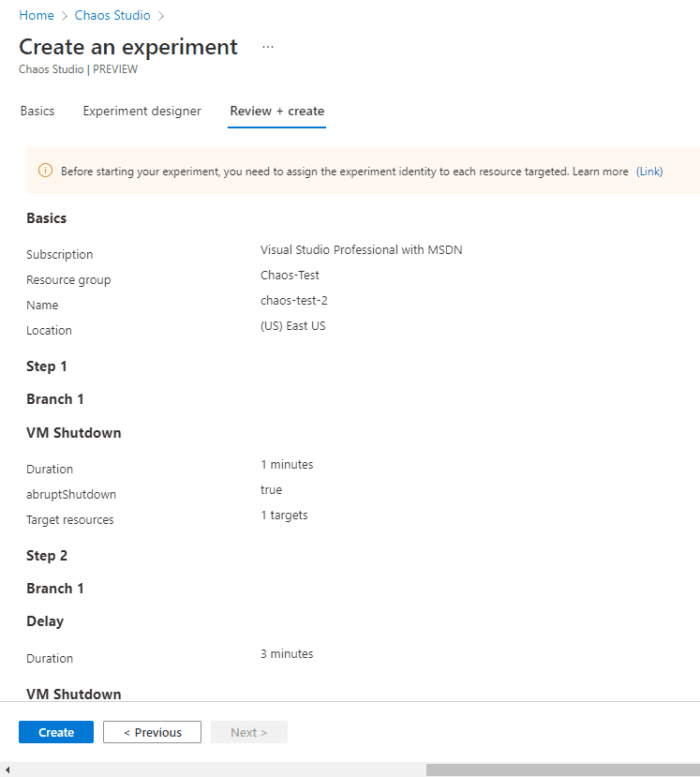Click the Step 2 heading
The image size is (700, 777).
coord(47,556)
